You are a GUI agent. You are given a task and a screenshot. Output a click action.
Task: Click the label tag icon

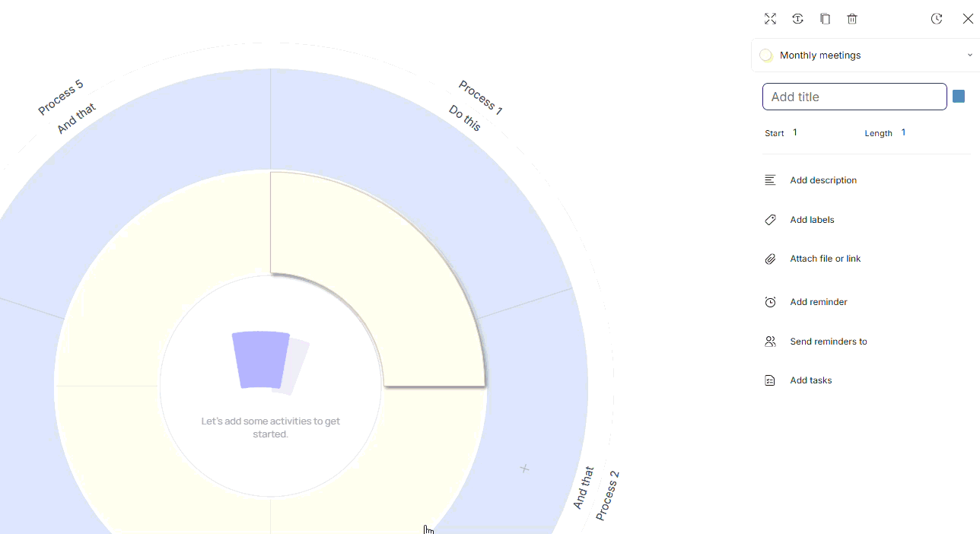[770, 220]
